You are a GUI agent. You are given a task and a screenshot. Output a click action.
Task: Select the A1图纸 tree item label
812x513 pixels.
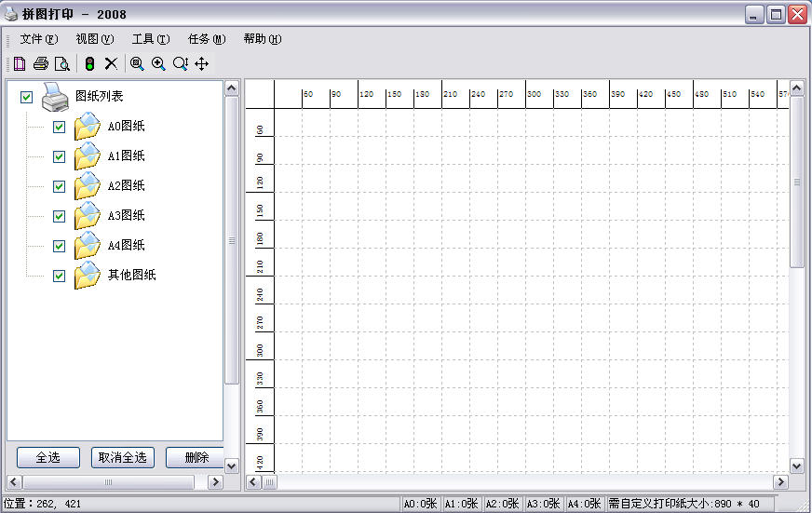click(x=126, y=155)
